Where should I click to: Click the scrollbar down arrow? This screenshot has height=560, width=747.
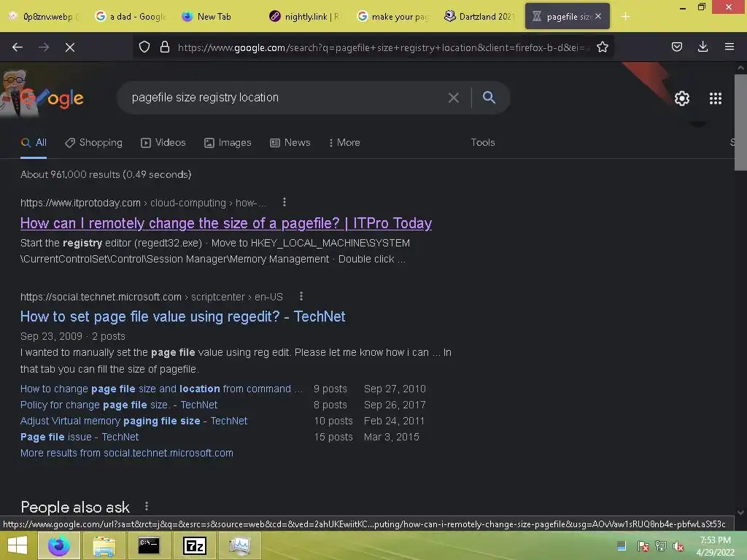tap(740, 513)
